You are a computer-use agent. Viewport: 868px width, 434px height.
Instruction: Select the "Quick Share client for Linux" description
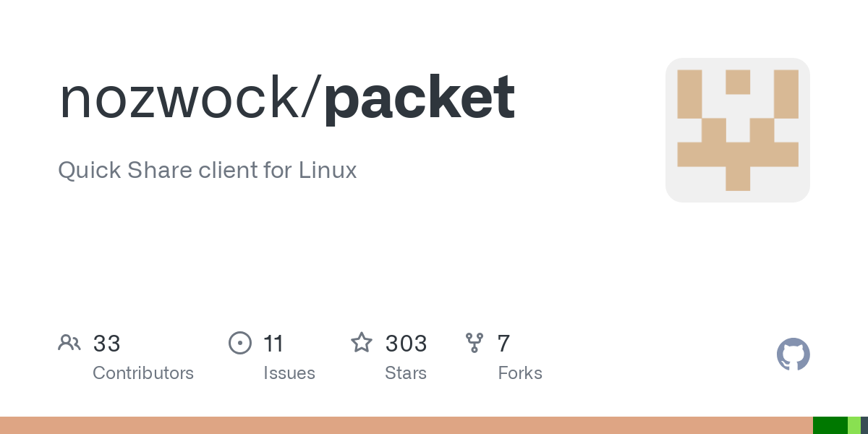coord(208,171)
